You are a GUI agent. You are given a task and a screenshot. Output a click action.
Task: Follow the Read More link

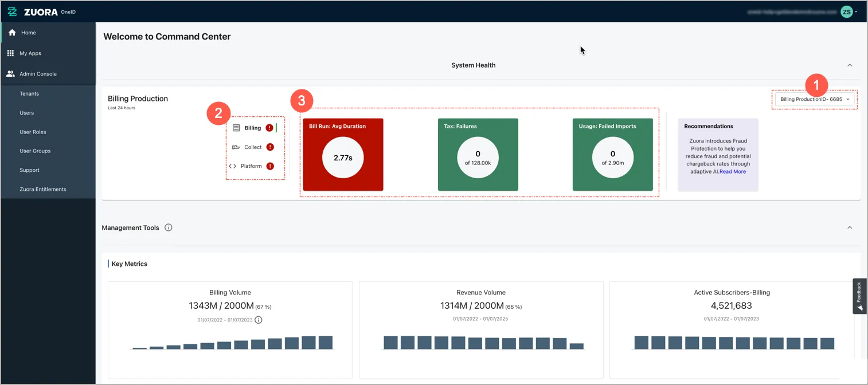point(733,171)
